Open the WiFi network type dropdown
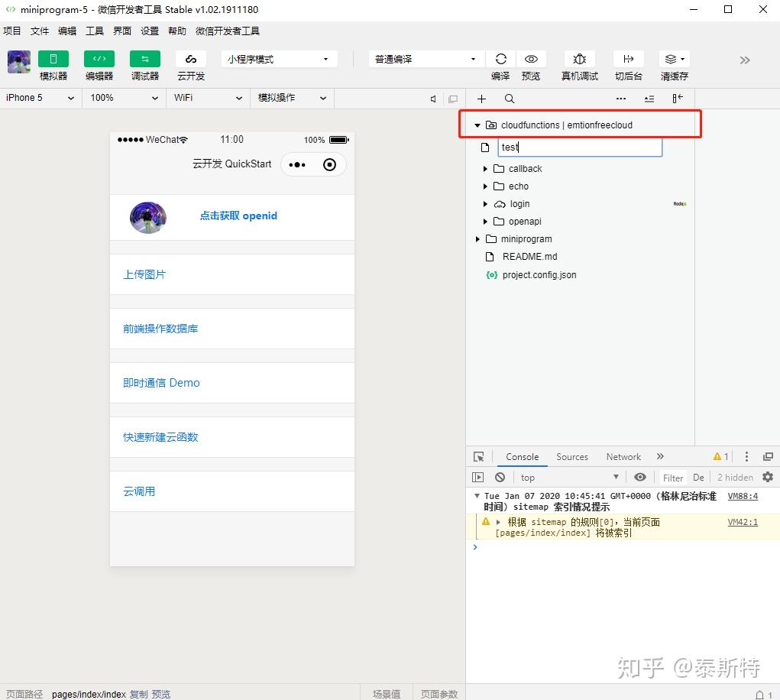Screen dimensions: 780x700 pyautogui.click(x=208, y=98)
